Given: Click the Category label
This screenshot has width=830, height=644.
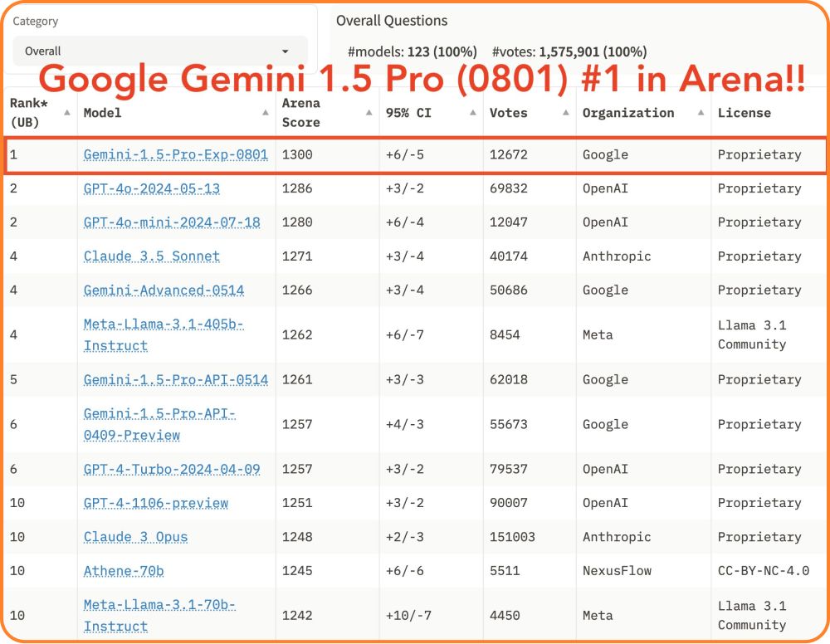Looking at the screenshot, I should tap(36, 22).
